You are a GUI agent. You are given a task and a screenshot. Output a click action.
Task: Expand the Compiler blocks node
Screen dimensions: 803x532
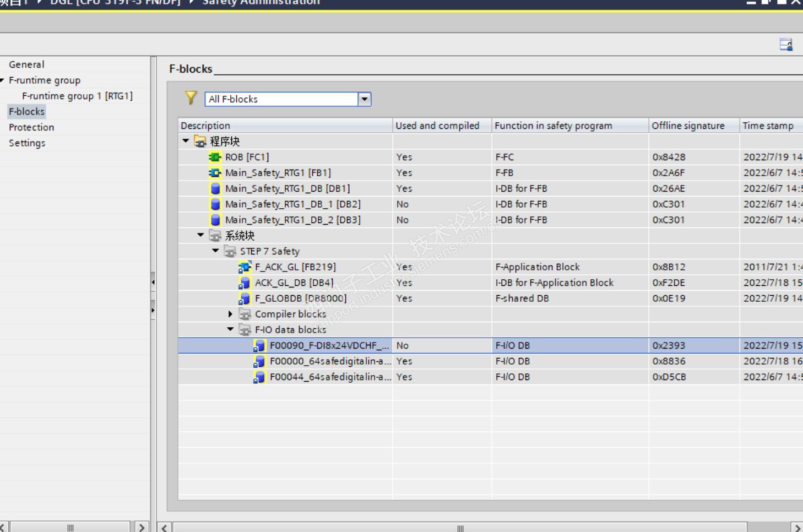(x=231, y=314)
